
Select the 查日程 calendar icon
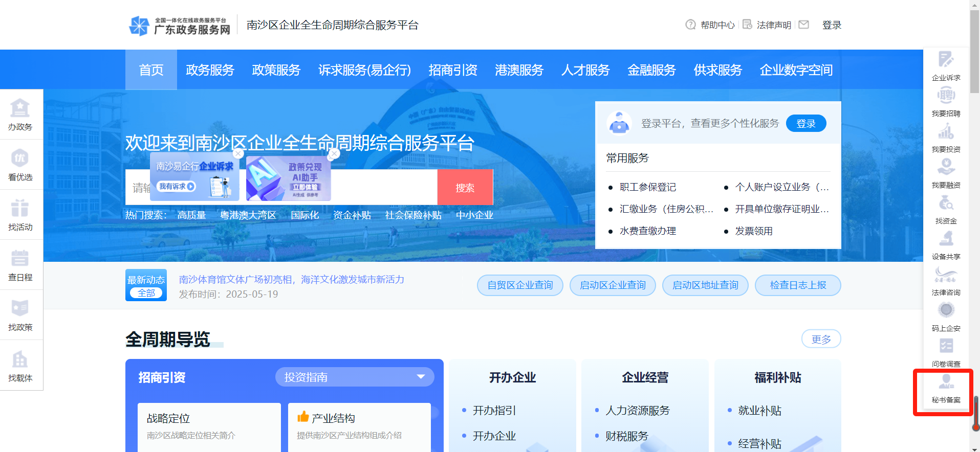(20, 259)
